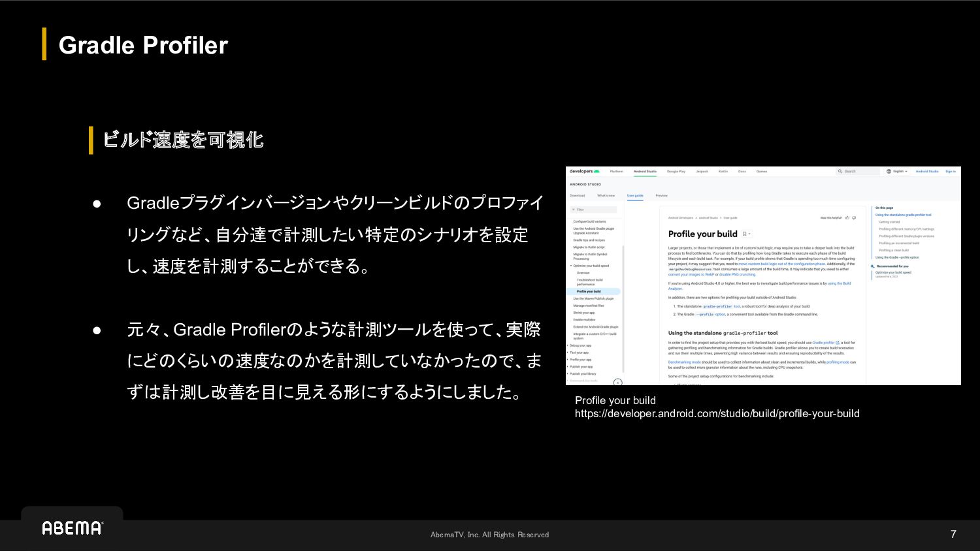
Task: Select the Jetpack top navigation tab
Action: 702,171
